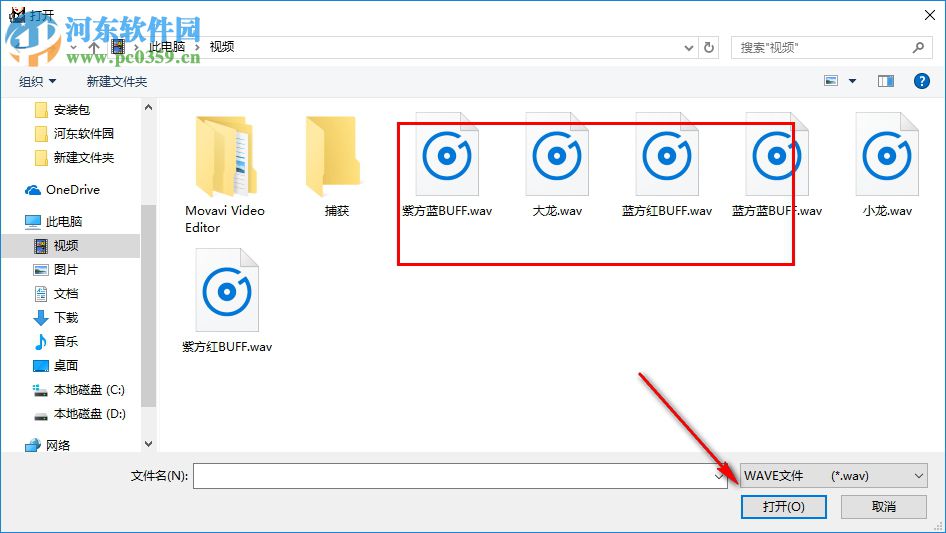Toggle the preview pane icon
Screen dimensions: 946x533
886,81
